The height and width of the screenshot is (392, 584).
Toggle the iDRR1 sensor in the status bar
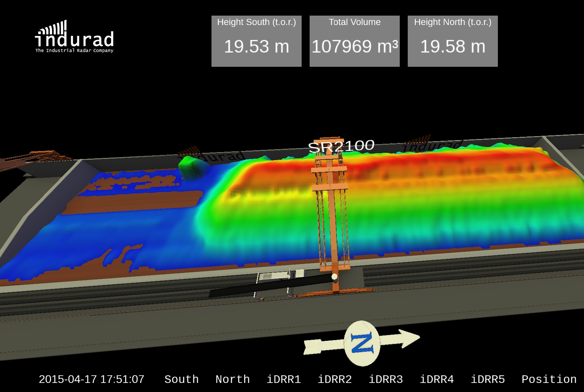(x=285, y=379)
